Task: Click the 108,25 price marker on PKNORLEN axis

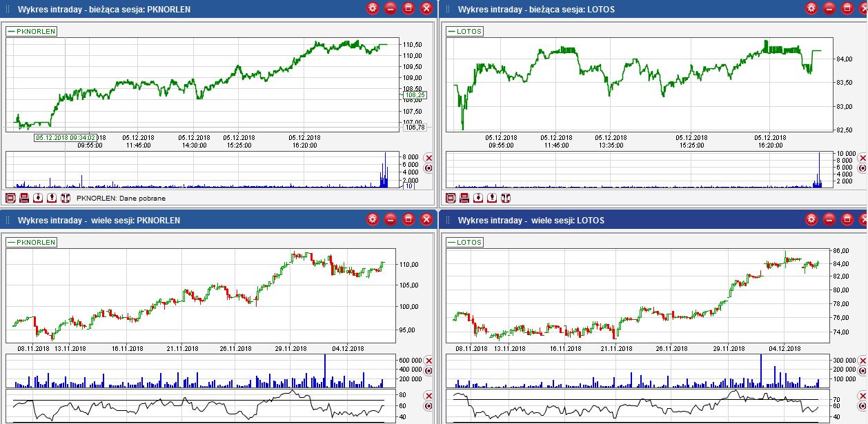Action: click(x=415, y=95)
